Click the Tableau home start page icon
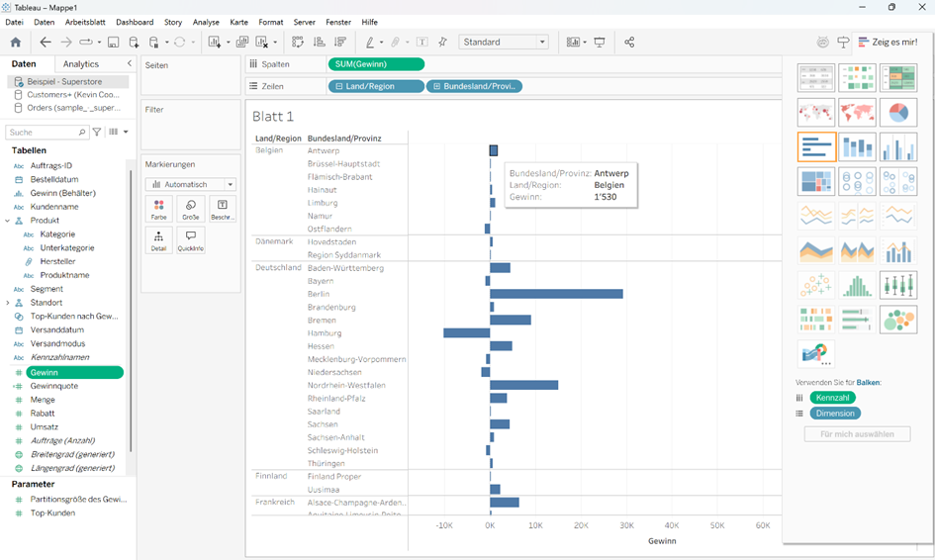This screenshot has height=560, width=935. (x=15, y=43)
